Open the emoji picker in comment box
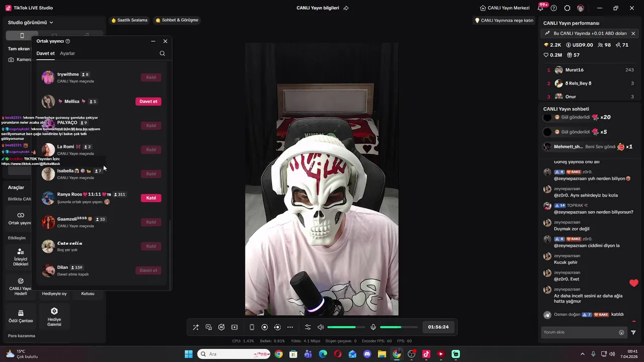Viewport: 644px width, 362px height. click(x=621, y=332)
